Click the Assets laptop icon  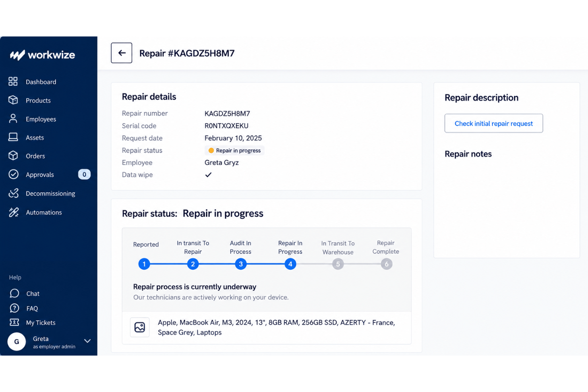(x=13, y=137)
